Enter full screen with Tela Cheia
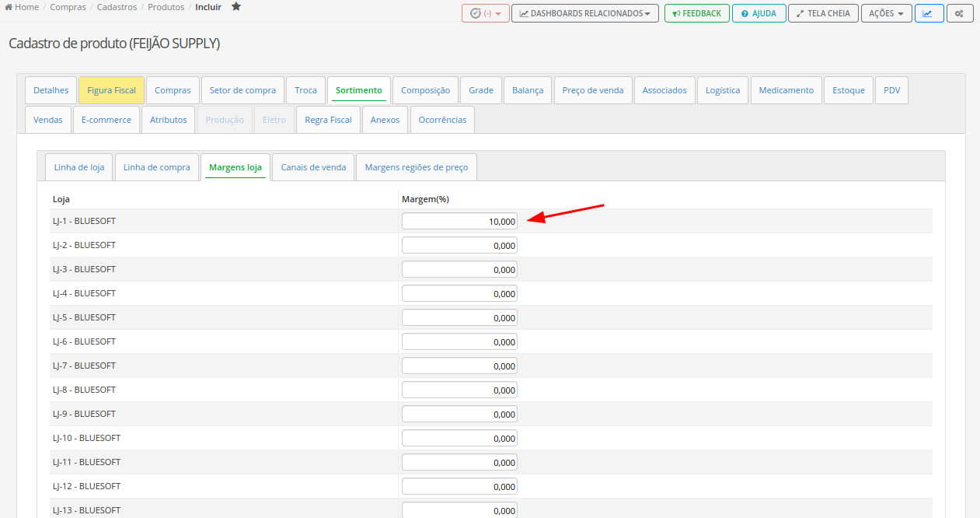The height and width of the screenshot is (518, 980). point(823,13)
